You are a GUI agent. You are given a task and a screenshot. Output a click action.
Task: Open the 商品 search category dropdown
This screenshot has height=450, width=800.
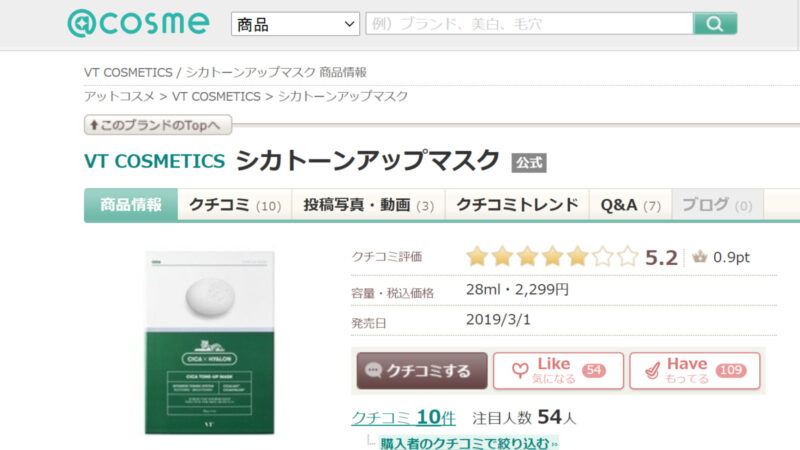point(295,24)
